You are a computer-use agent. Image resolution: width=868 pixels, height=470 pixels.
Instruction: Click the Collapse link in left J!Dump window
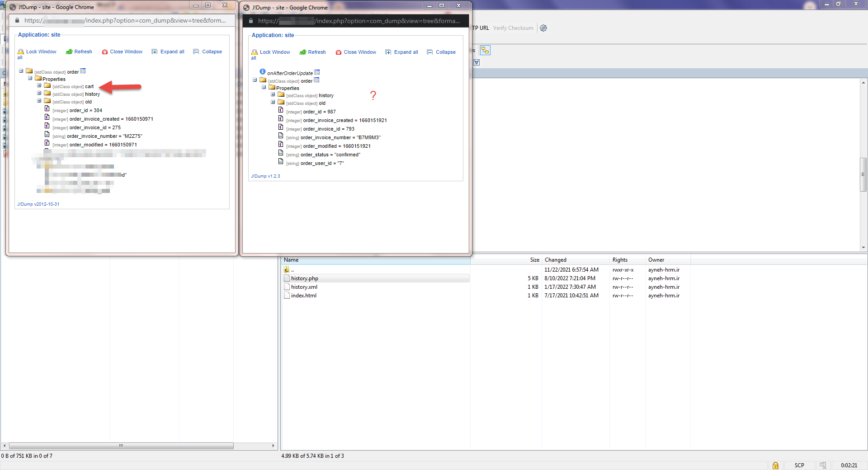pyautogui.click(x=212, y=52)
